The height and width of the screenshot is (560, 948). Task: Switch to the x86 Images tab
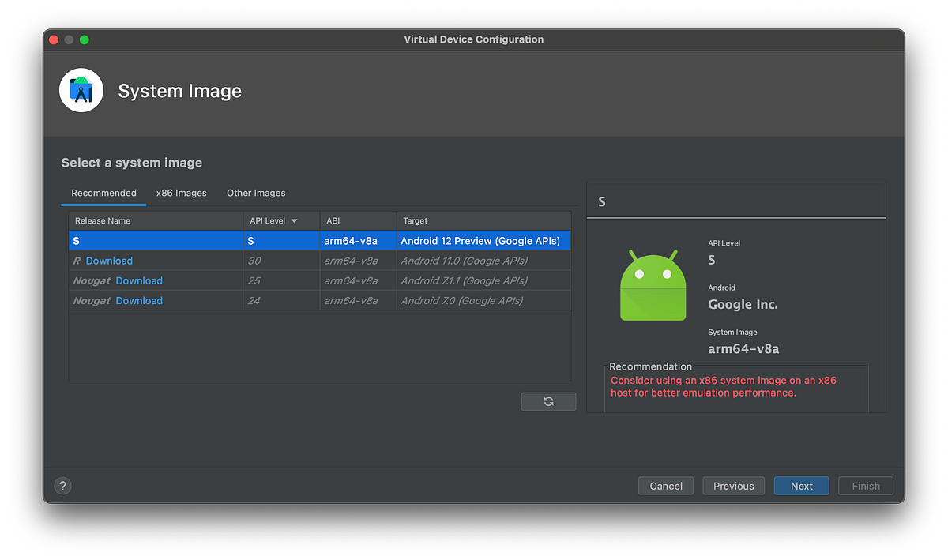[x=181, y=193]
